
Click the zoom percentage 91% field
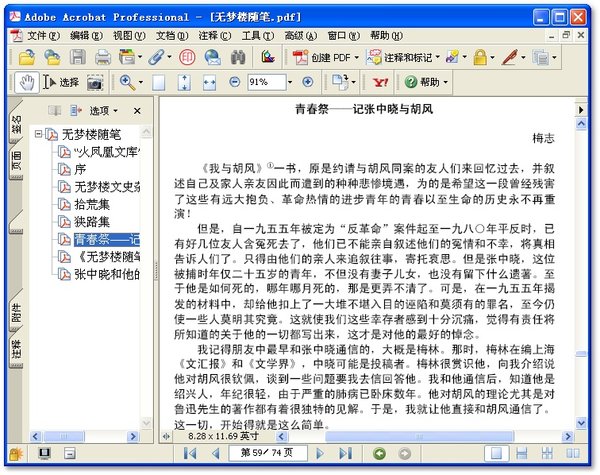266,82
